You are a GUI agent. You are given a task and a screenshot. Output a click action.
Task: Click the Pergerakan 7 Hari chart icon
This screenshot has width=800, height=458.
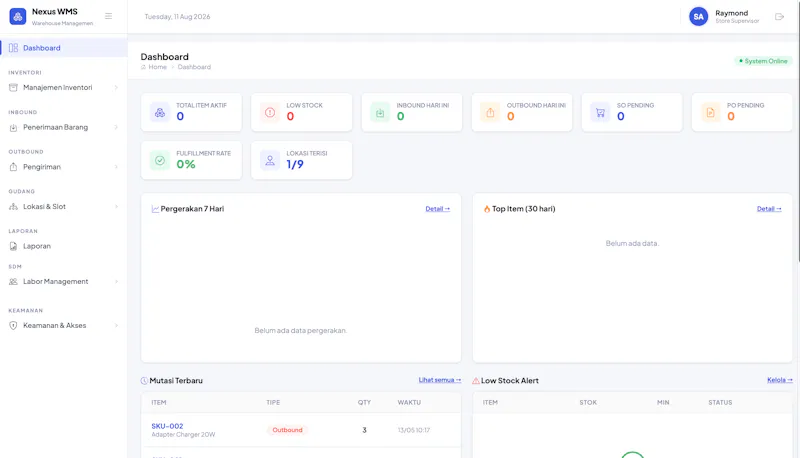tap(155, 209)
